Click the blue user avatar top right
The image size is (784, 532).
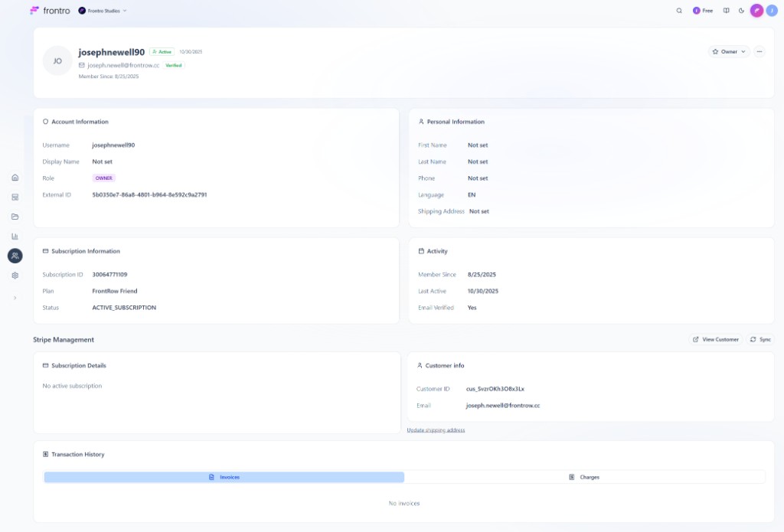[x=772, y=11]
